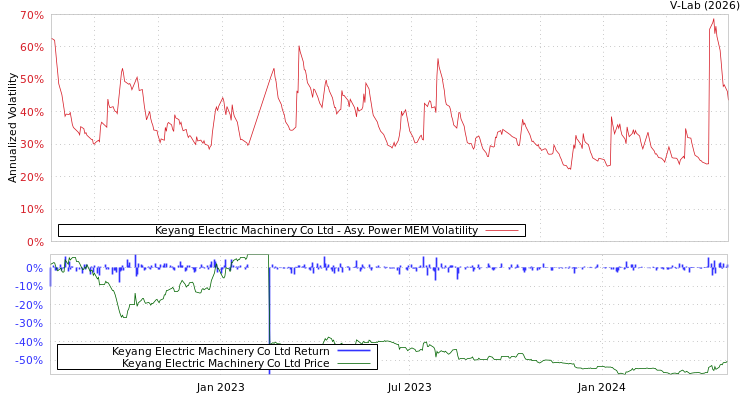Click the -30% label on return axis
This screenshot has width=750, height=400.
[x=29, y=324]
